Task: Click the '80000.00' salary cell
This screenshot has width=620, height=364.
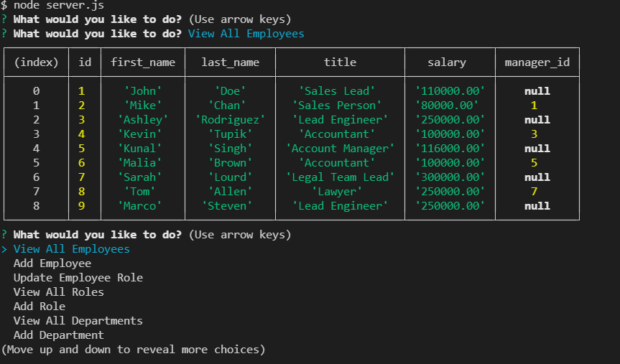Action: (447, 106)
